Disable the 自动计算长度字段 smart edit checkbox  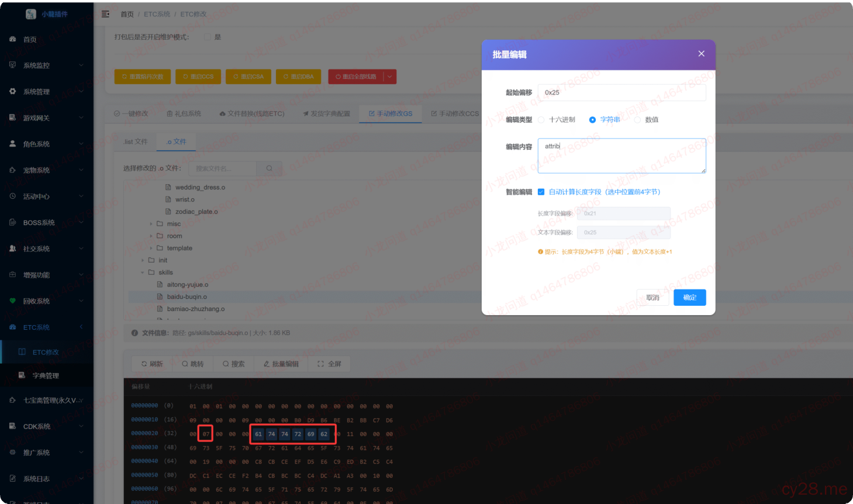(541, 191)
